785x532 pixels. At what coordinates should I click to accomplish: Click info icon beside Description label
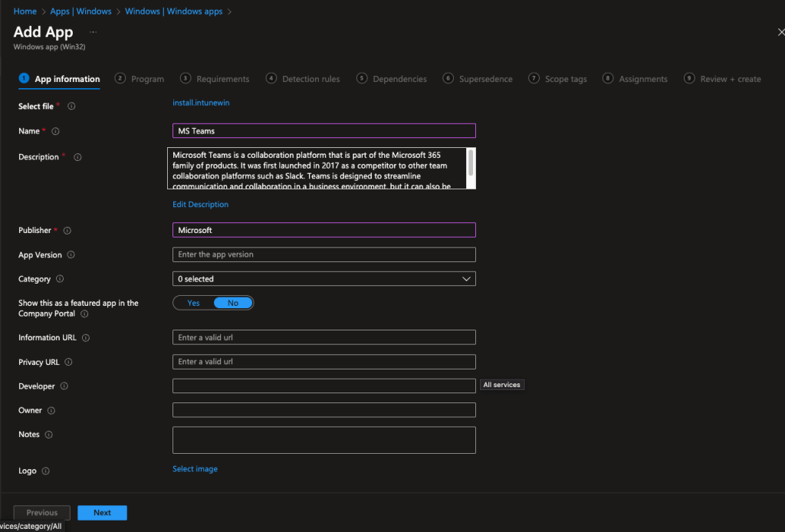pyautogui.click(x=77, y=157)
